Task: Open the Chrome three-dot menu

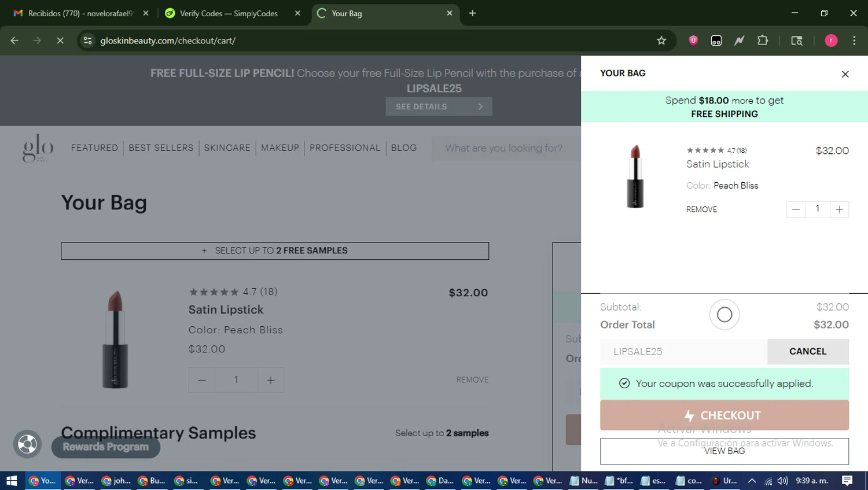Action: click(854, 40)
